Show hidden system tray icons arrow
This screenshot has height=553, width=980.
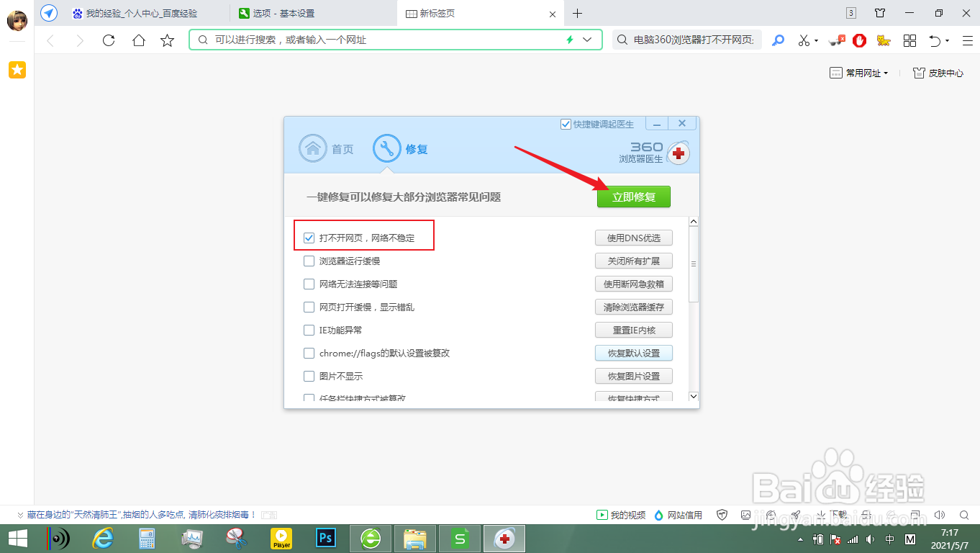(x=801, y=539)
